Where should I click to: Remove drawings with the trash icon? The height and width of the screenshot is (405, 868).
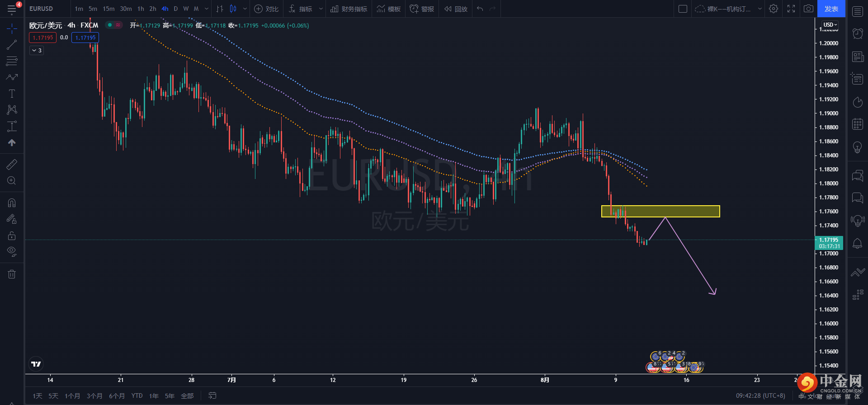click(12, 274)
